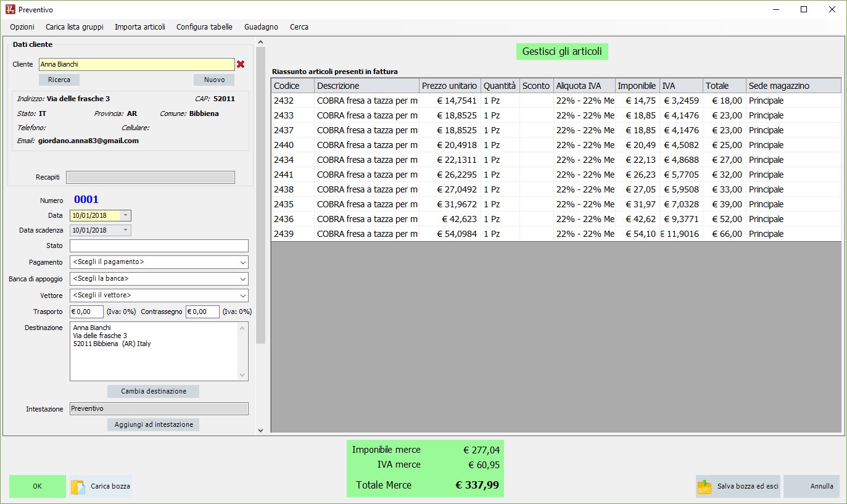Viewport: 847px width, 504px height.
Task: Click the Nuovo client button
Action: pyautogui.click(x=214, y=80)
